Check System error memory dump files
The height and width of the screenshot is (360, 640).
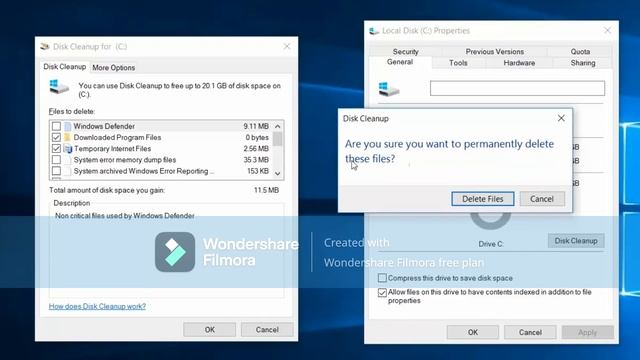(x=56, y=160)
